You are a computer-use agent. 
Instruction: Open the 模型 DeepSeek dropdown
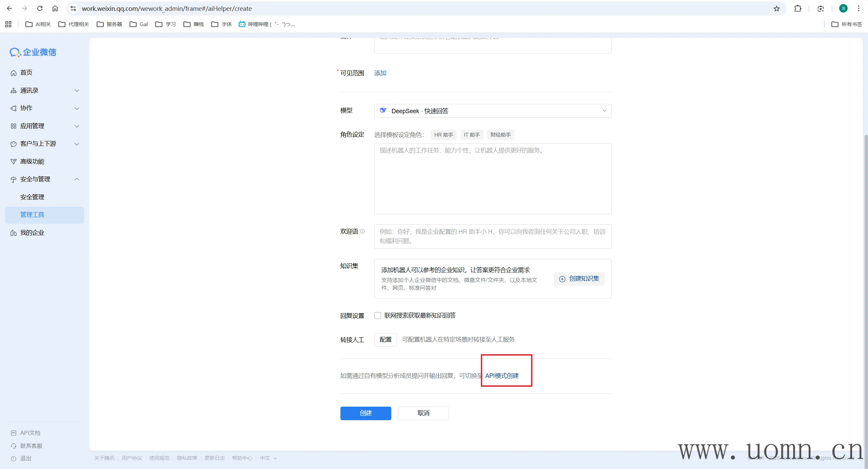coord(492,111)
